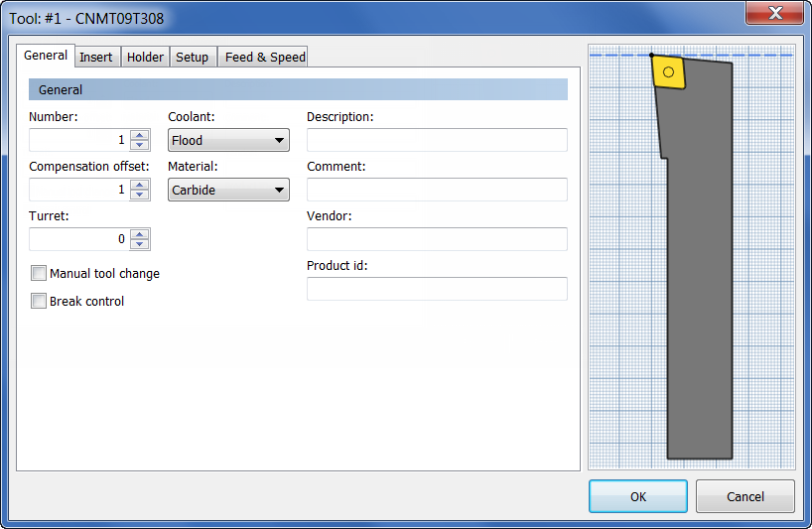Click the yellow insert in tool preview
The height and width of the screenshot is (529, 812).
pyautogui.click(x=668, y=71)
